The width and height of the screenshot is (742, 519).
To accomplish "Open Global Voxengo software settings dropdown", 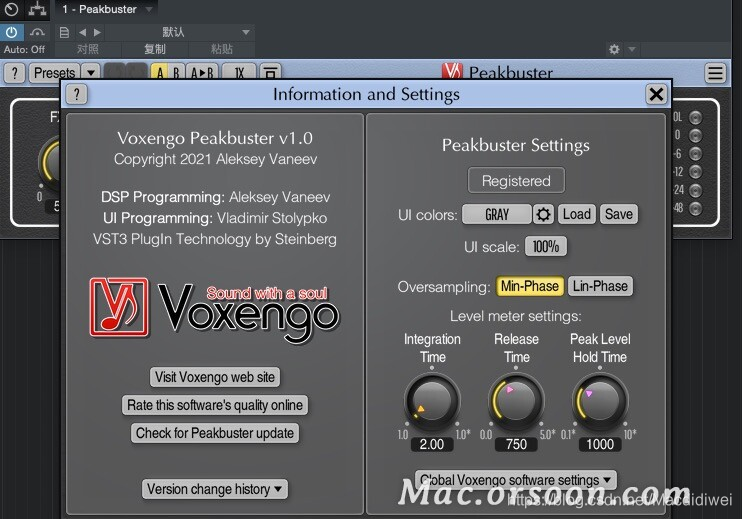I will 516,480.
